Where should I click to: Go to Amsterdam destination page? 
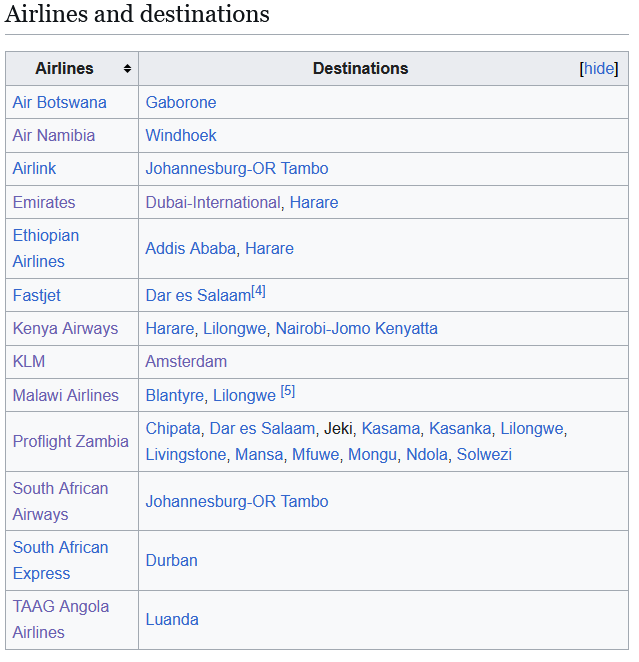[186, 361]
